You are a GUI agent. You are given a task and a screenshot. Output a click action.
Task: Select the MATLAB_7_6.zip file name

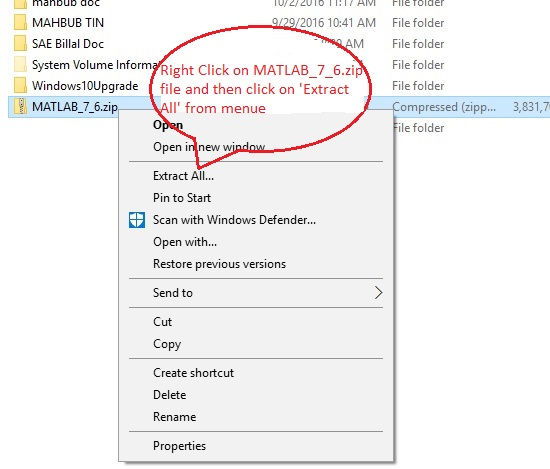pyautogui.click(x=75, y=107)
